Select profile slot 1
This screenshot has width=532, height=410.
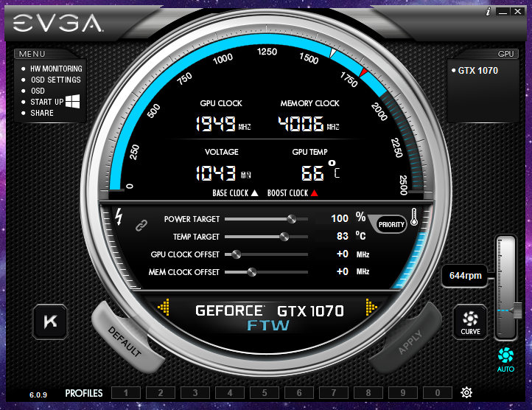click(x=126, y=393)
